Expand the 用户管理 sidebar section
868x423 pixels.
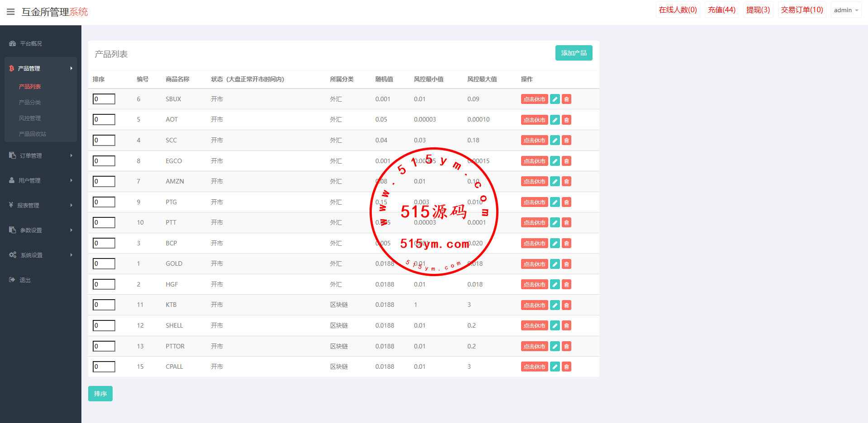click(x=40, y=180)
